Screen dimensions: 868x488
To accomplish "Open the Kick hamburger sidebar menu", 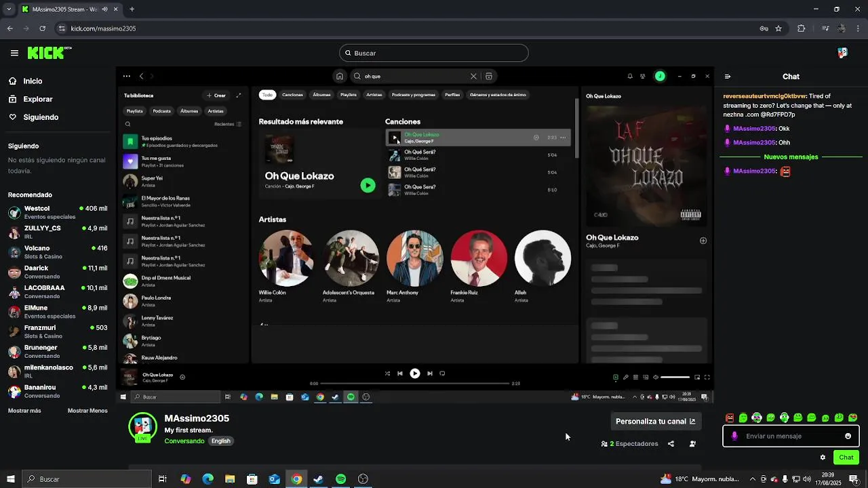I will [x=14, y=53].
